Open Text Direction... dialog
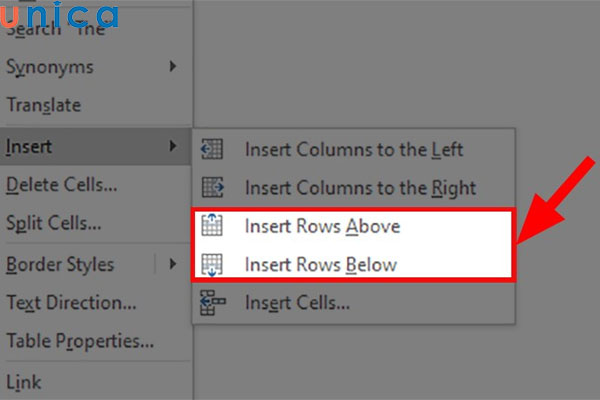The height and width of the screenshot is (400, 600). [x=71, y=302]
